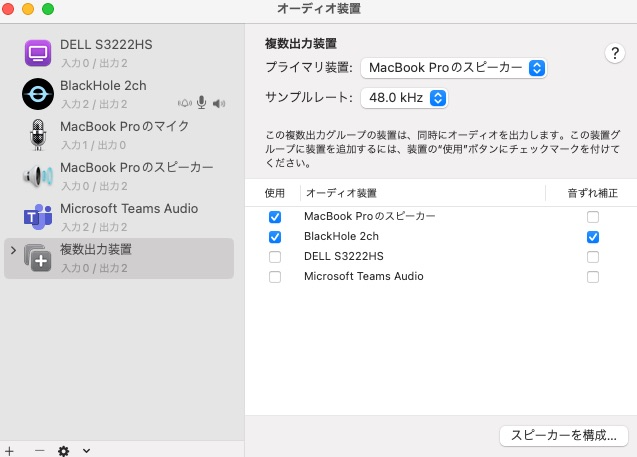Select MacBook Proのスピーカー in the sidebar
This screenshot has height=457, width=637.
[x=119, y=176]
